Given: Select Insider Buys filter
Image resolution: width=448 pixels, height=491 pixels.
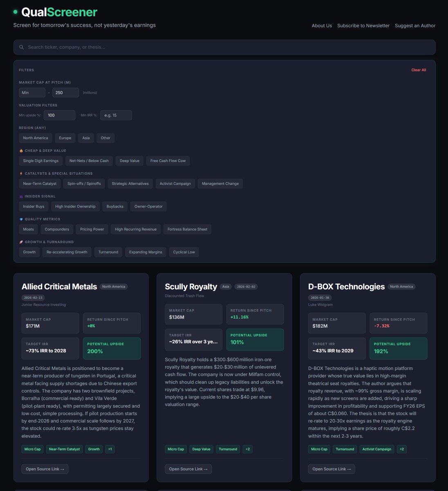Looking at the screenshot, I should click(34, 207).
